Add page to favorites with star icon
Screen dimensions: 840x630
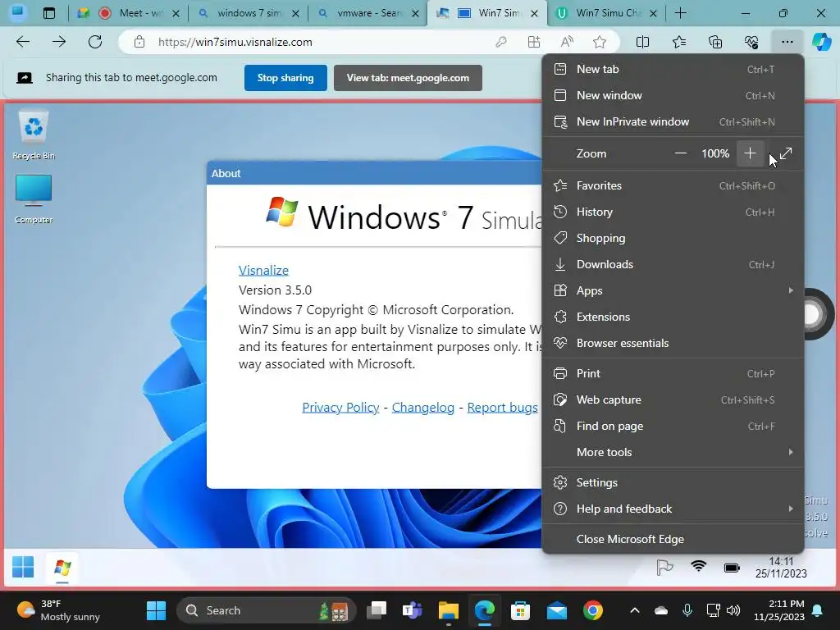(600, 42)
